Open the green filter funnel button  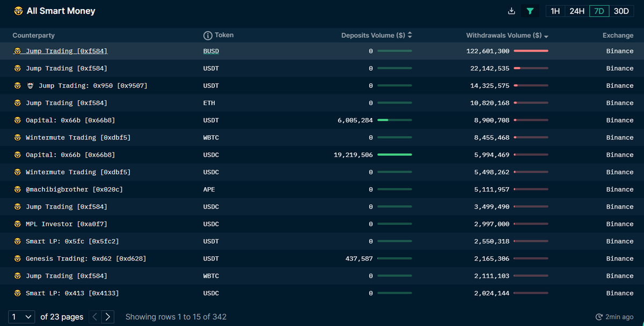pos(530,11)
